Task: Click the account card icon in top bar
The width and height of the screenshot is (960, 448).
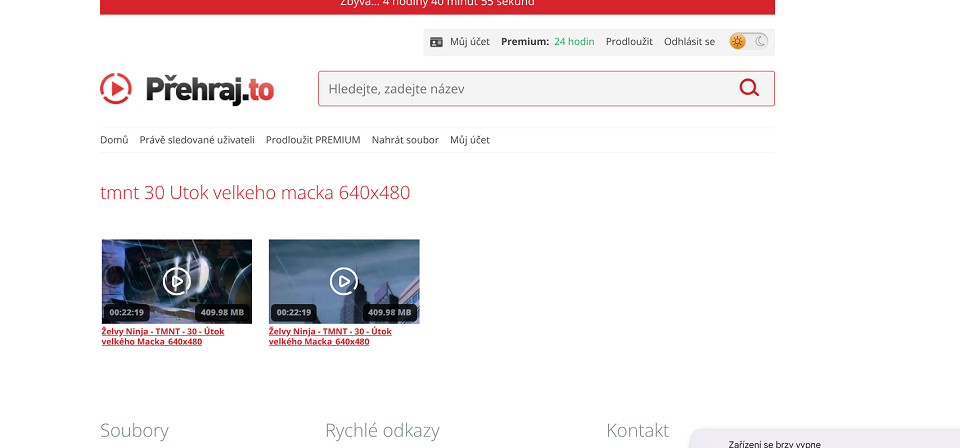Action: coord(436,42)
